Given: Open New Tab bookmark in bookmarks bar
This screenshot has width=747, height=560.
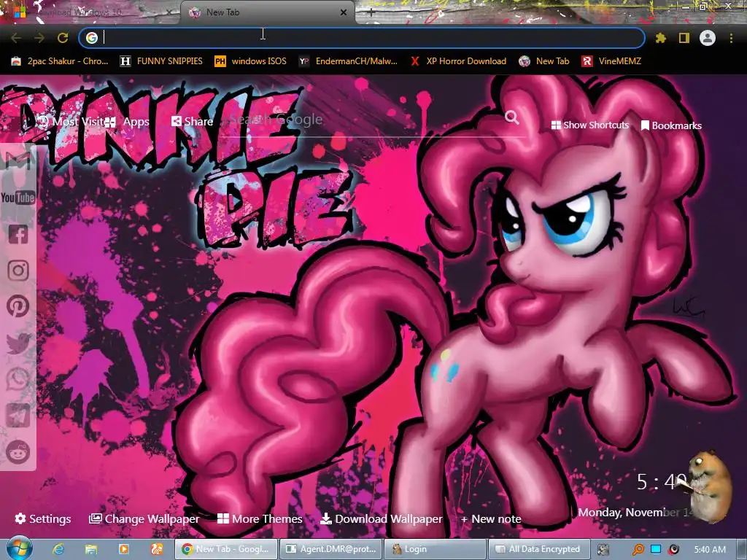Looking at the screenshot, I should pyautogui.click(x=544, y=61).
